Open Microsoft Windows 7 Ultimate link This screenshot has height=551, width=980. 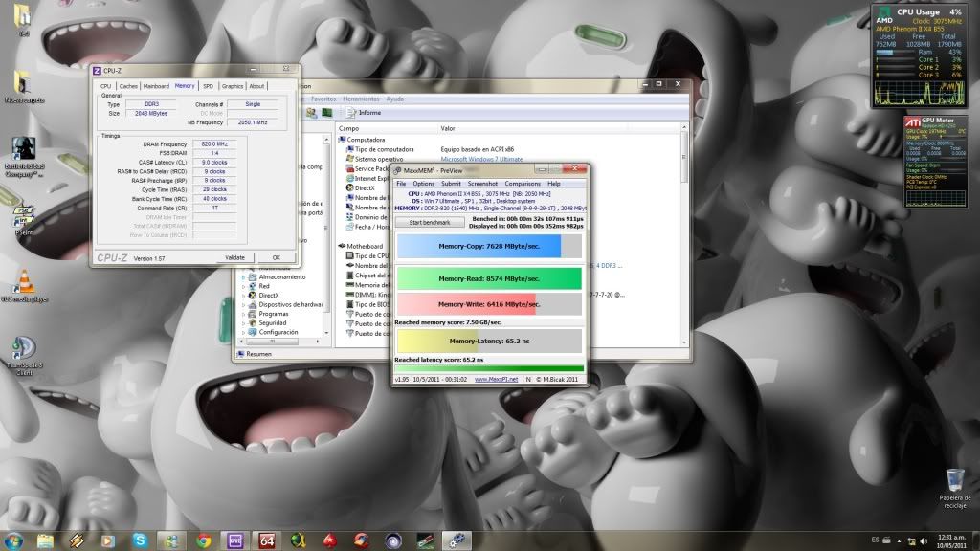pyautogui.click(x=481, y=160)
